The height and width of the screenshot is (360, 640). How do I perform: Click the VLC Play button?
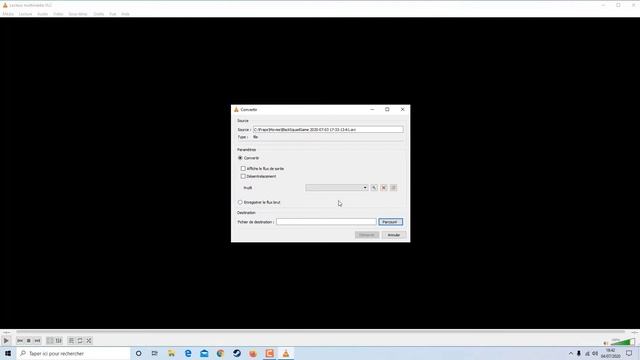[x=6, y=340]
